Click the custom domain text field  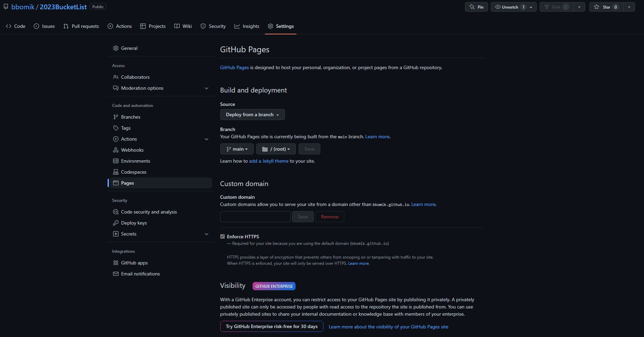pyautogui.click(x=255, y=217)
